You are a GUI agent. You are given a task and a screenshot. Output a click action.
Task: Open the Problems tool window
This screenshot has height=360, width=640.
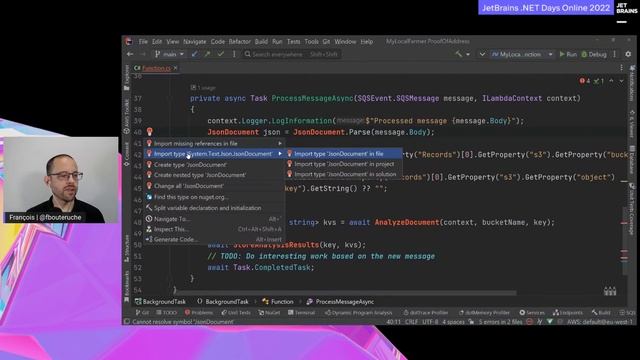(199, 313)
